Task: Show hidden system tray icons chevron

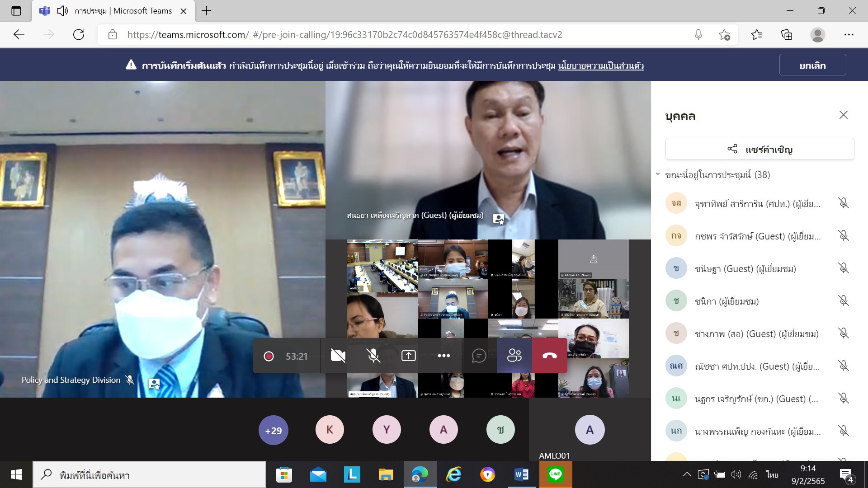Action: 687,474
